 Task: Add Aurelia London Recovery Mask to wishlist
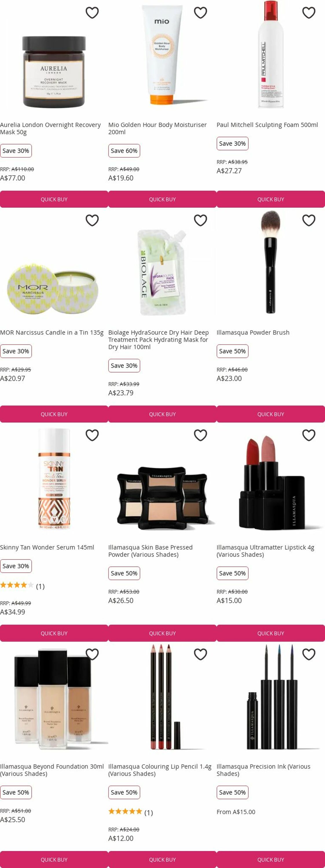click(x=92, y=12)
